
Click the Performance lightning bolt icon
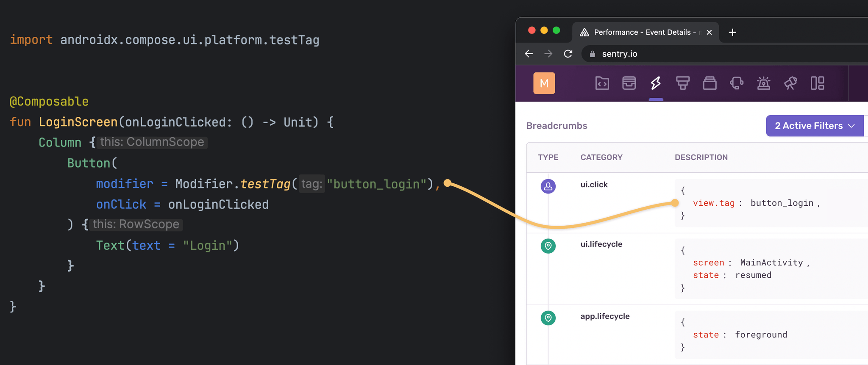coord(656,83)
